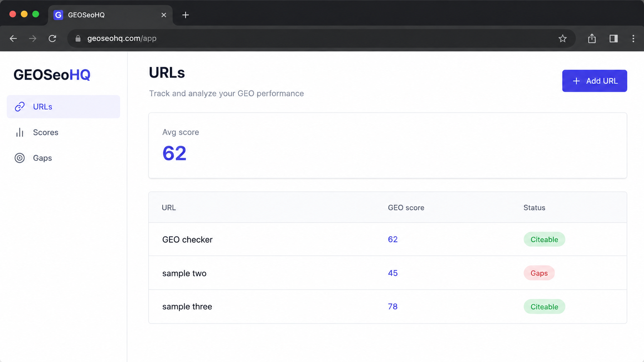Click the URLs page heading
The height and width of the screenshot is (362, 644).
coord(167,73)
